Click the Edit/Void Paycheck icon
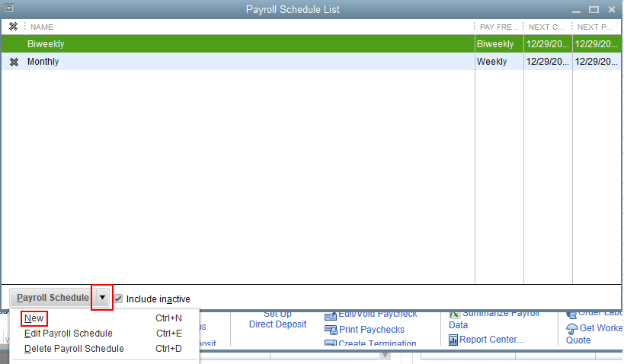 pos(331,316)
